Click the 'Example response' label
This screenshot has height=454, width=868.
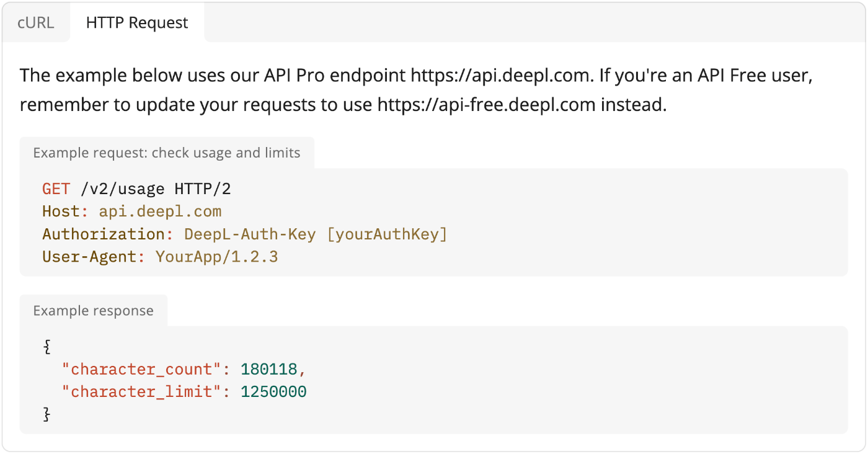(94, 311)
